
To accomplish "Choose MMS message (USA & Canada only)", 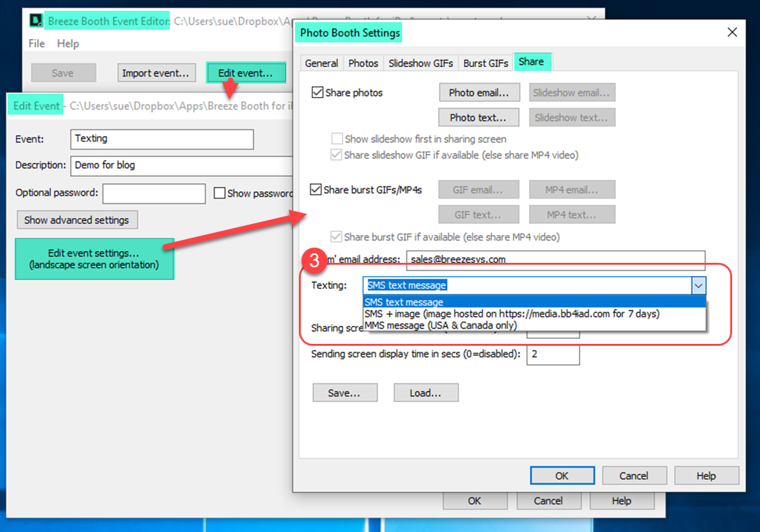I will coord(535,325).
